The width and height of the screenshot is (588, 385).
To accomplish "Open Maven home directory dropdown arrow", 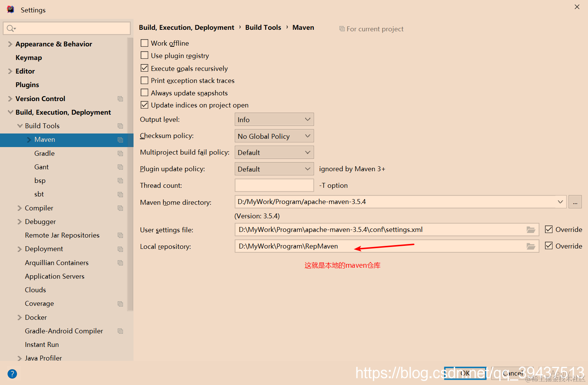I will coord(560,202).
